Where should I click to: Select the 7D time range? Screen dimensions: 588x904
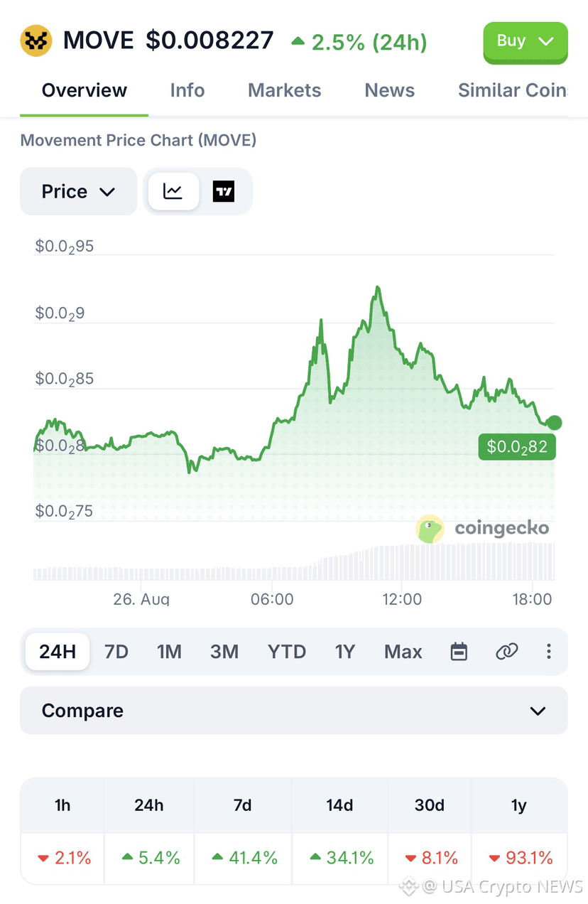[116, 652]
